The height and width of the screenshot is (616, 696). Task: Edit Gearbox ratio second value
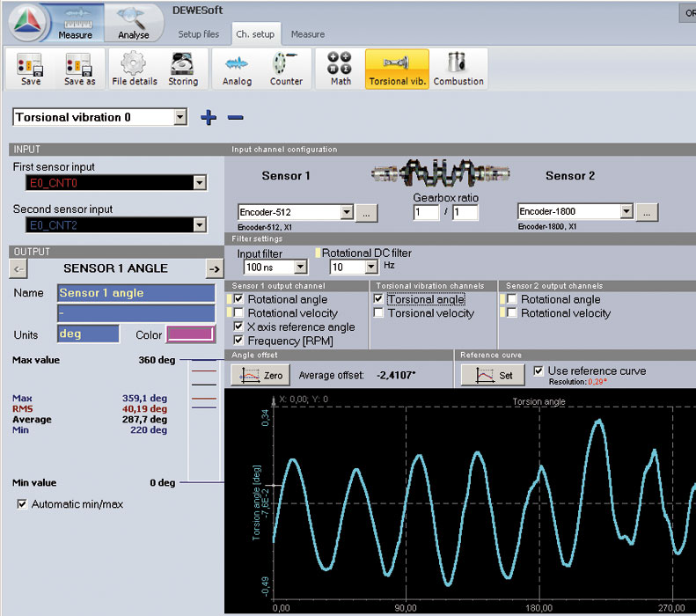click(x=465, y=213)
